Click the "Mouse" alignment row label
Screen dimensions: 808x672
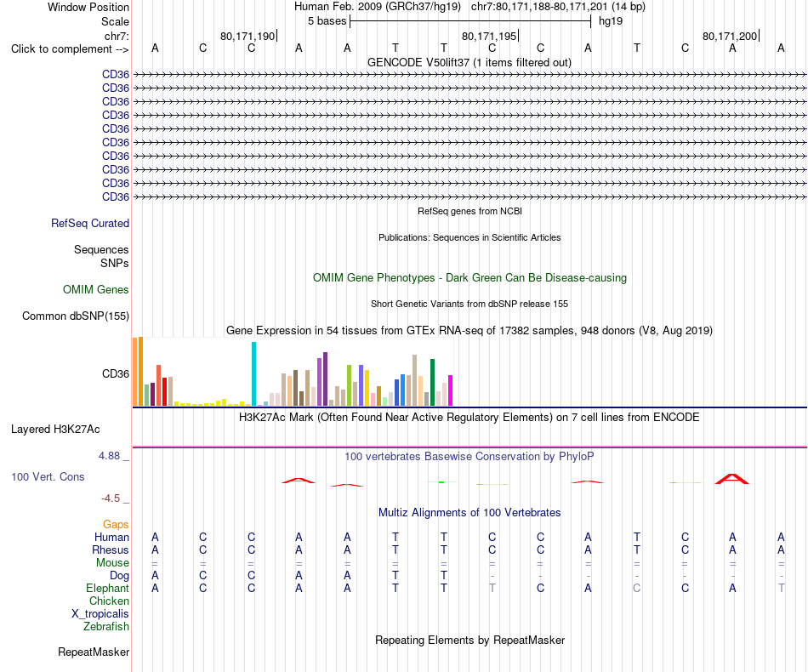[x=112, y=563]
